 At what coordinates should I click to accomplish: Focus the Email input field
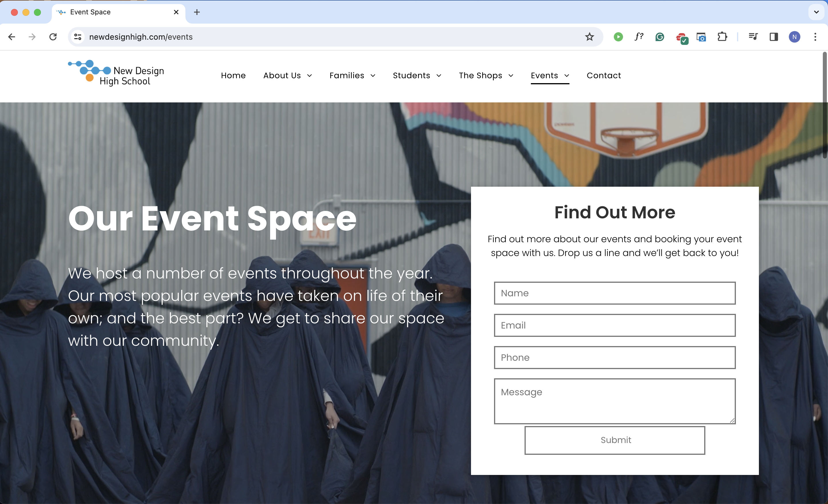615,325
